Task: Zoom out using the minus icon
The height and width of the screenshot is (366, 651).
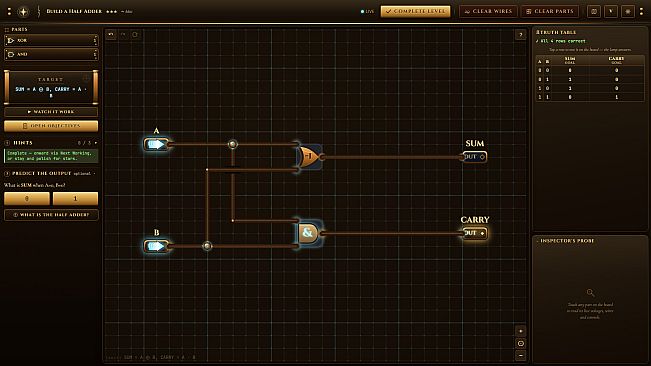Action: tap(521, 355)
